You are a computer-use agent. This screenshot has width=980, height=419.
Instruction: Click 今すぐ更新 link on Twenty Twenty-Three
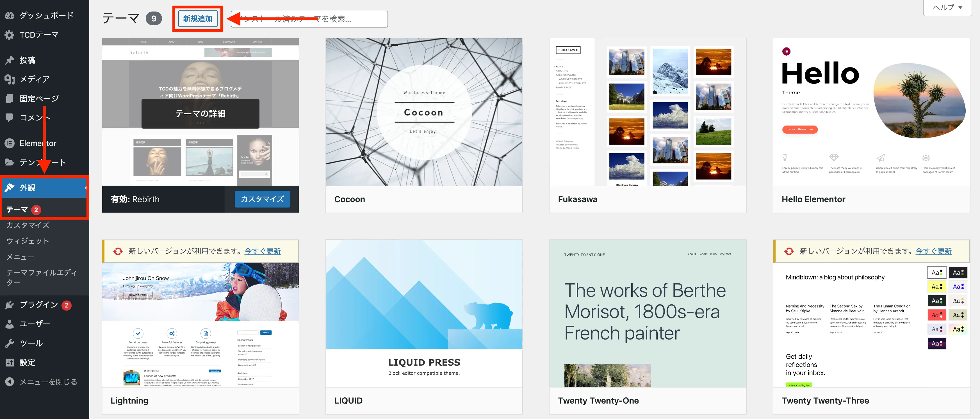pos(934,251)
